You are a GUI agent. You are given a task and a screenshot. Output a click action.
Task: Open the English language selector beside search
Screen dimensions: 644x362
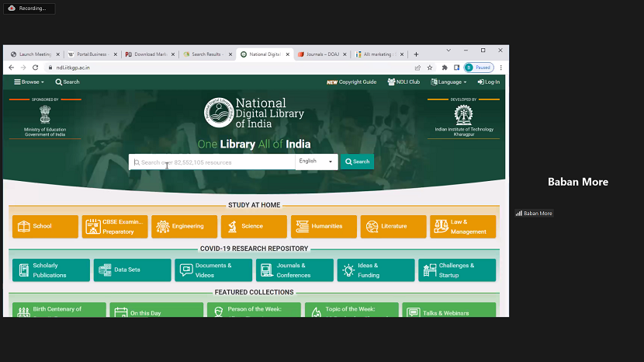click(317, 162)
